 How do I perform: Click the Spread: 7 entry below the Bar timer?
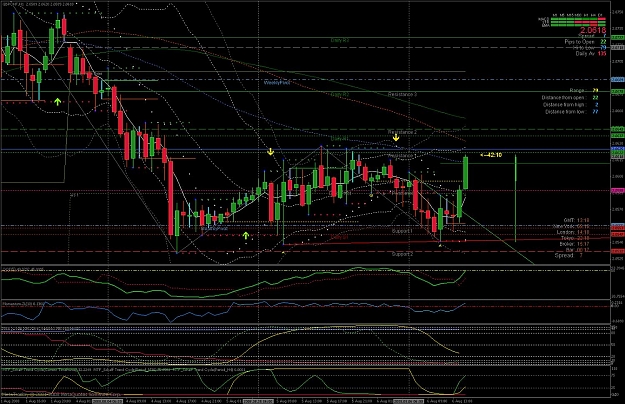pos(569,255)
